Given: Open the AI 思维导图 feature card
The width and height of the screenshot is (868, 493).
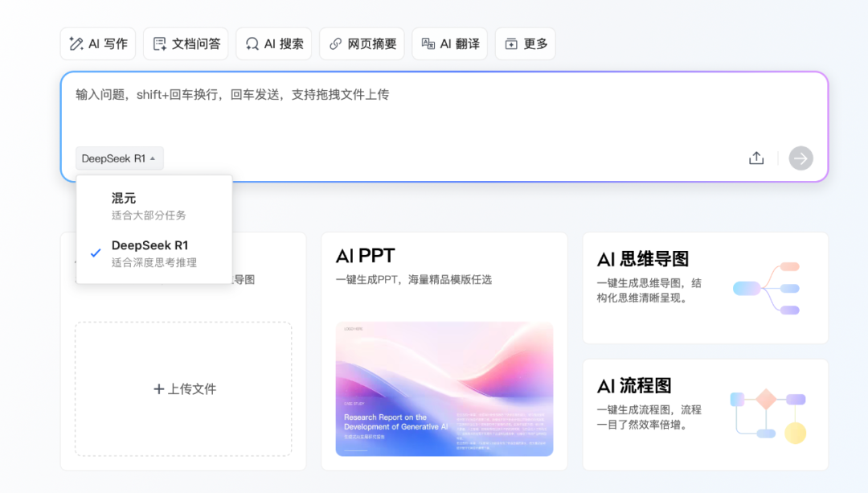Looking at the screenshot, I should [705, 288].
